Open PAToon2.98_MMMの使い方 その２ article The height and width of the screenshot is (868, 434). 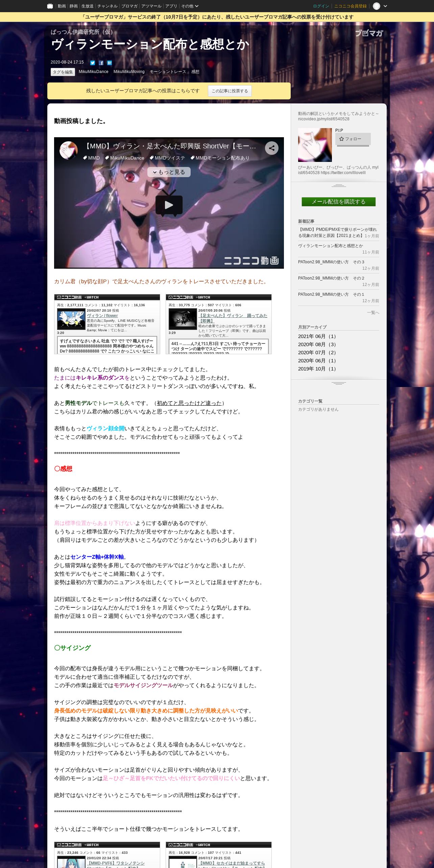tap(331, 278)
